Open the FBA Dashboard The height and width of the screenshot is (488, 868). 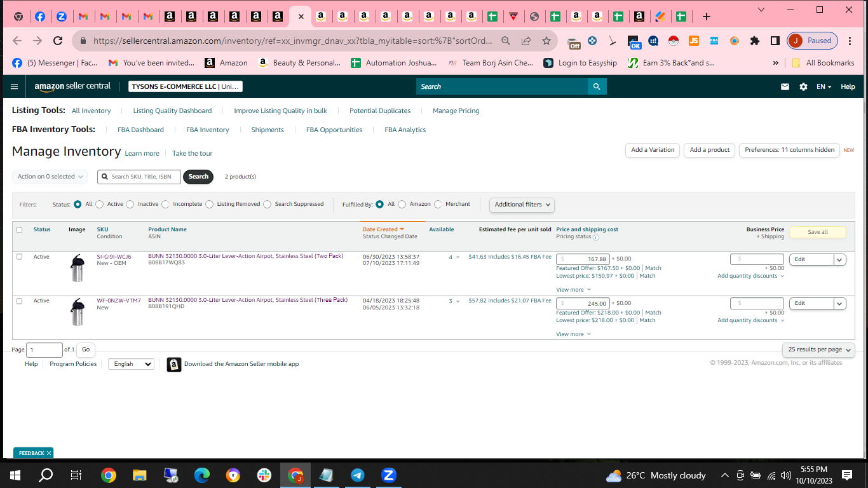pyautogui.click(x=140, y=130)
